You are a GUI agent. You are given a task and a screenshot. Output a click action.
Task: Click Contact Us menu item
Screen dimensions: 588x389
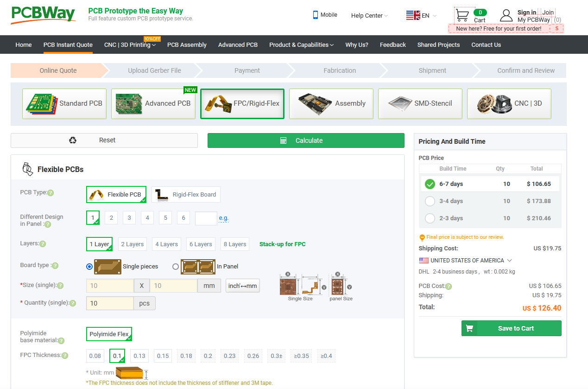point(486,45)
